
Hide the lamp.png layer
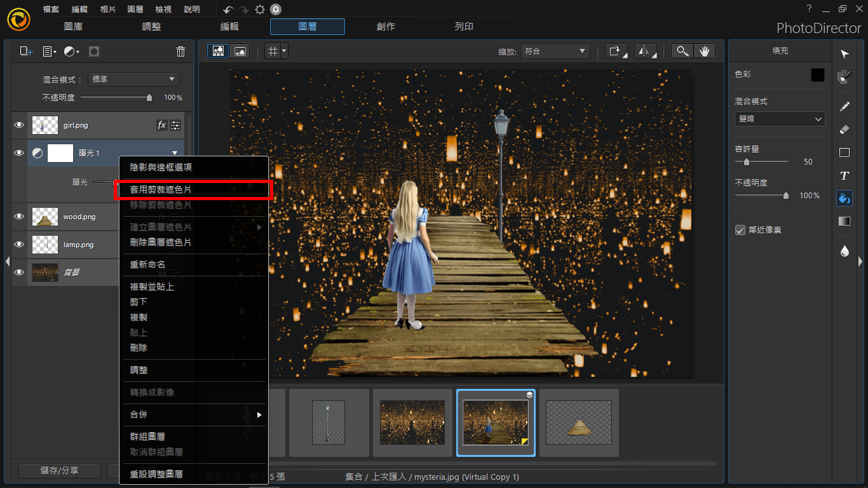pos(19,245)
